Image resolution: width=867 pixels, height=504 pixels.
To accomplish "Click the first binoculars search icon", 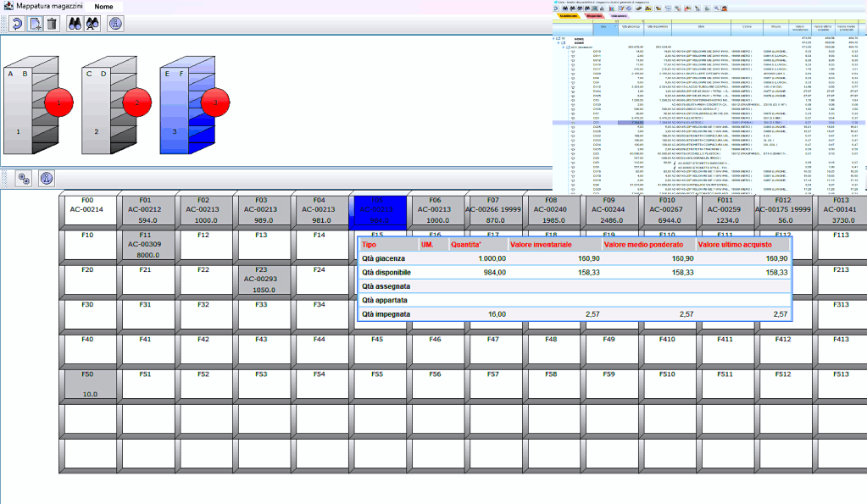I will (74, 24).
